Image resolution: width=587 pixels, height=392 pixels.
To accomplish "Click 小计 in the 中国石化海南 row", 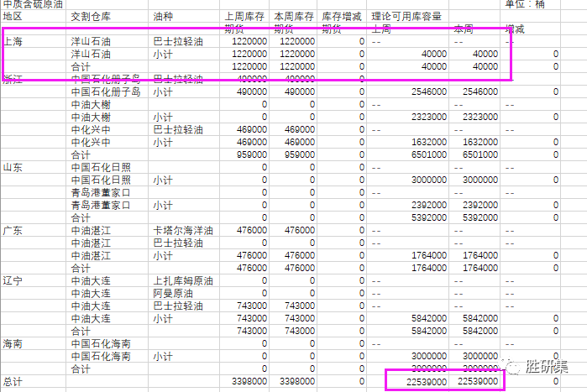I will tap(163, 356).
